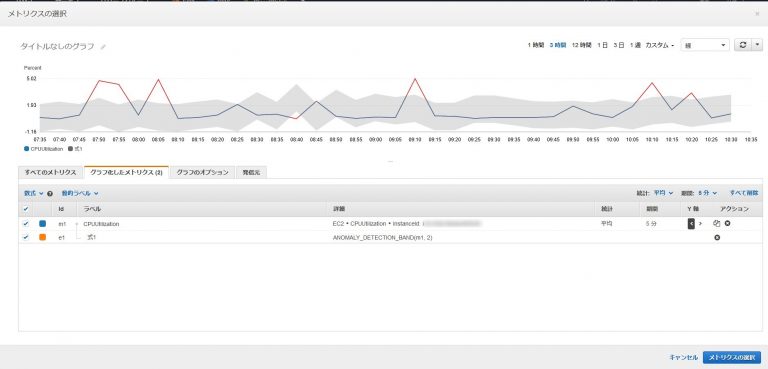
Task: Open the help icon next to 数式
Action: (x=50, y=194)
